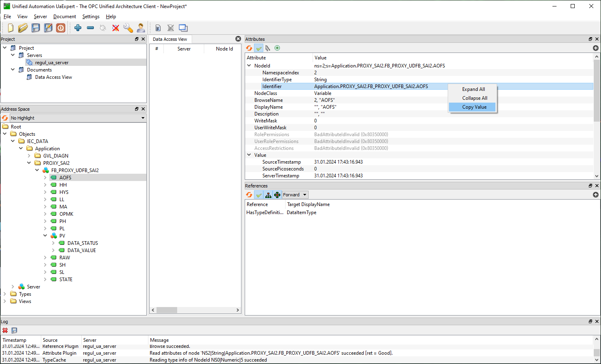Screen dimensions: 601x364
Task: Toggle the green checkmark in the Attributes toolbar
Action: click(x=259, y=48)
